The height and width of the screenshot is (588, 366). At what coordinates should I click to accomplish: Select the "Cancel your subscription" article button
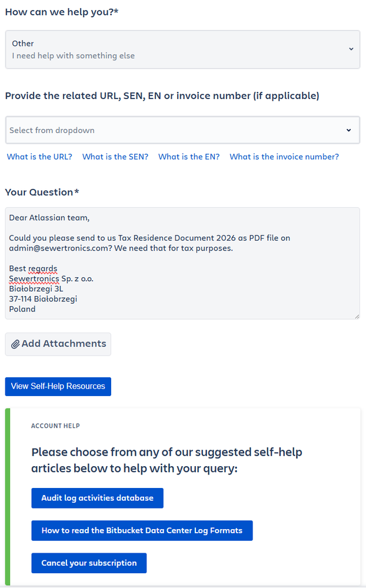[89, 563]
